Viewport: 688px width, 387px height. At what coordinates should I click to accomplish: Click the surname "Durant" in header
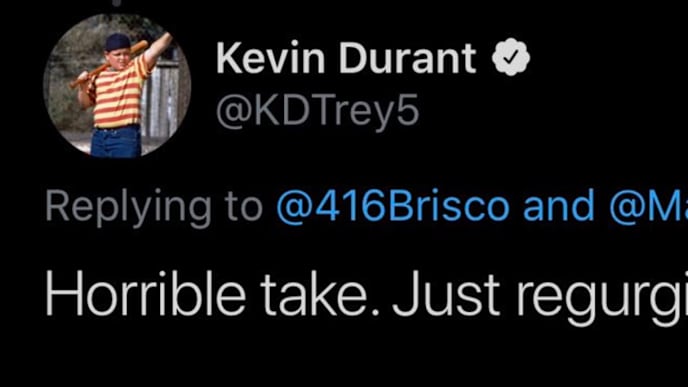[x=407, y=58]
